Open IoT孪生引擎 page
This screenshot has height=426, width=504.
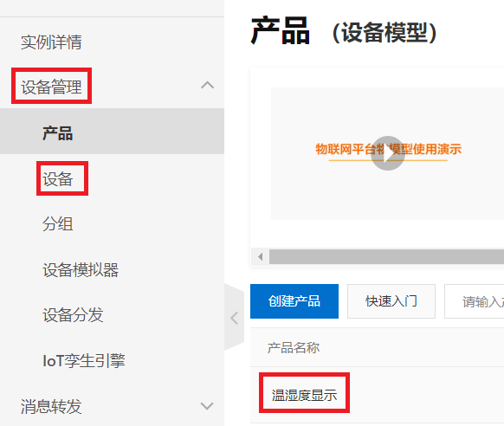(x=84, y=360)
